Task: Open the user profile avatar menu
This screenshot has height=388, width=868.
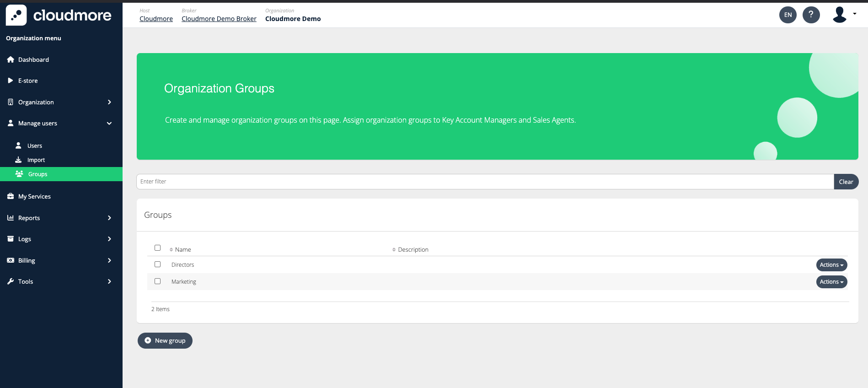Action: point(840,15)
